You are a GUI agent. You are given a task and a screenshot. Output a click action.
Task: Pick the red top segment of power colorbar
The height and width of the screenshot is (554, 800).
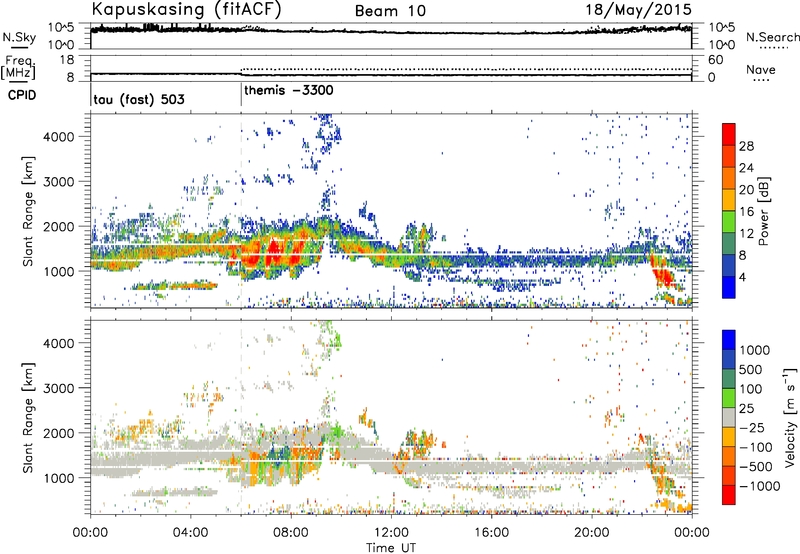pyautogui.click(x=729, y=135)
